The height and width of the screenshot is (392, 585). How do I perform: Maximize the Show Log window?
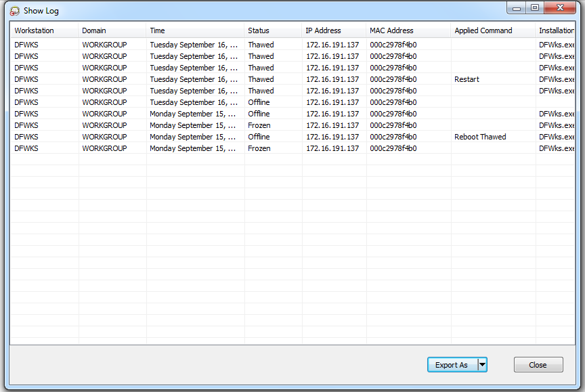point(535,8)
